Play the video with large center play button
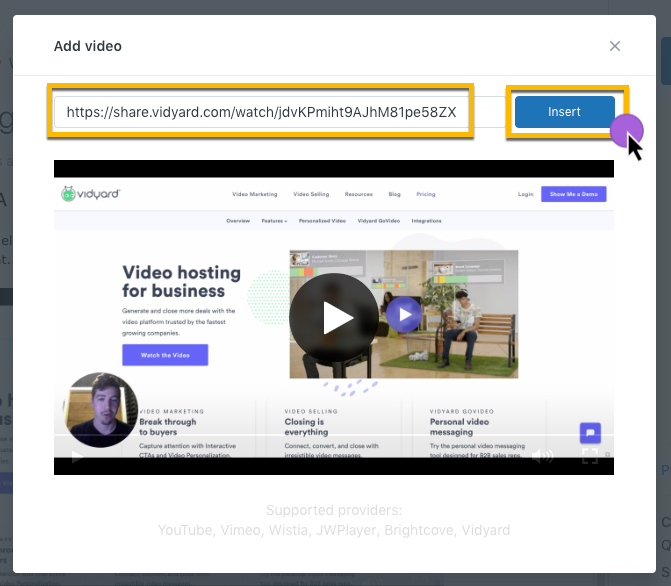Viewport: 671px width, 586px height. pyautogui.click(x=334, y=317)
